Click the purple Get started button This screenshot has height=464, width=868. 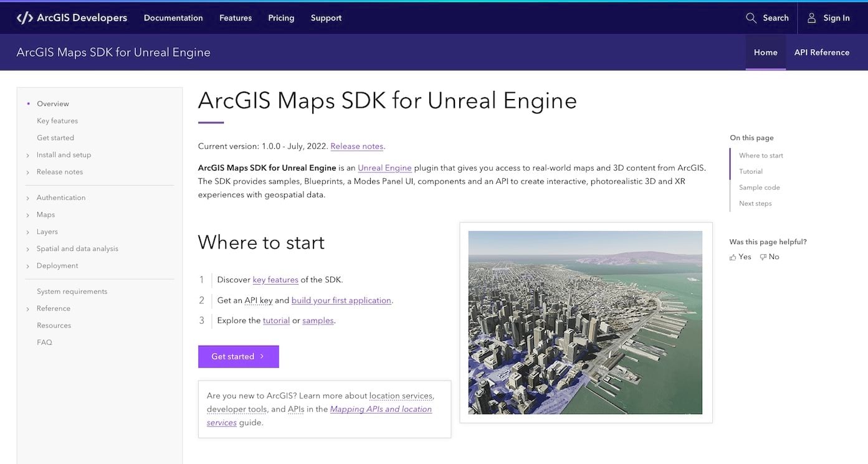239,356
